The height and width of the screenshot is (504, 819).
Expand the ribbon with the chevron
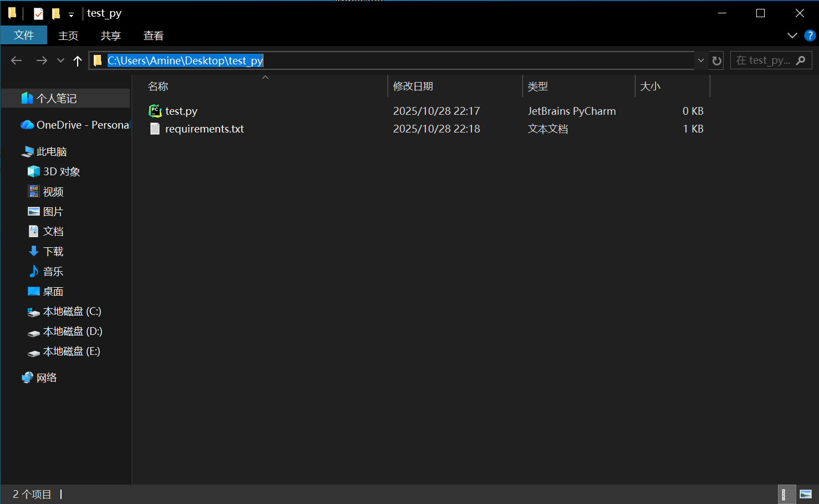tap(792, 35)
